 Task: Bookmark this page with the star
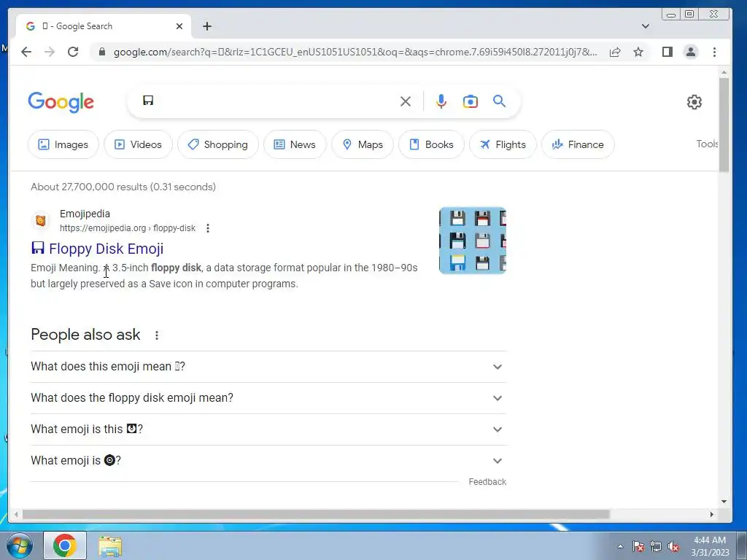638,52
